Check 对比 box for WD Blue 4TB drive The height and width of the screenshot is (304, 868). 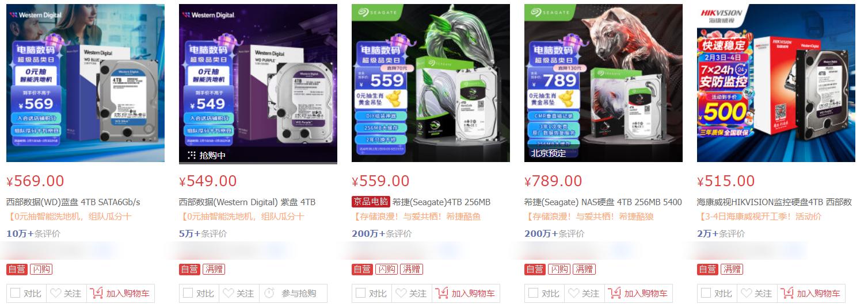16,293
